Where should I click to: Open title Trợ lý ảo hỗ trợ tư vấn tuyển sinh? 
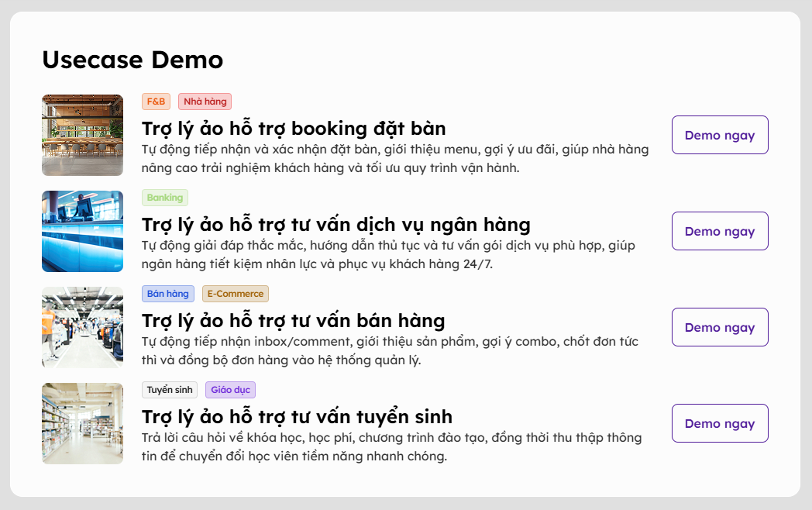click(x=297, y=417)
